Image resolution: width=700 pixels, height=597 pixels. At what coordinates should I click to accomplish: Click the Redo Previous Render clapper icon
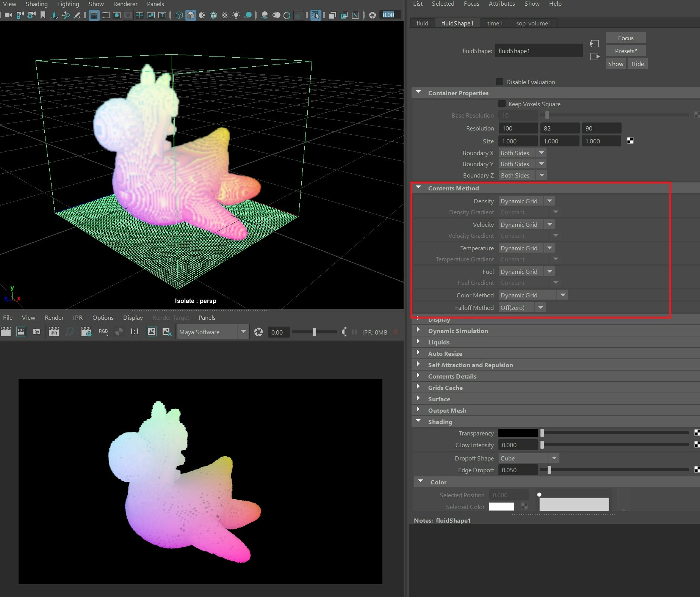(x=6, y=332)
